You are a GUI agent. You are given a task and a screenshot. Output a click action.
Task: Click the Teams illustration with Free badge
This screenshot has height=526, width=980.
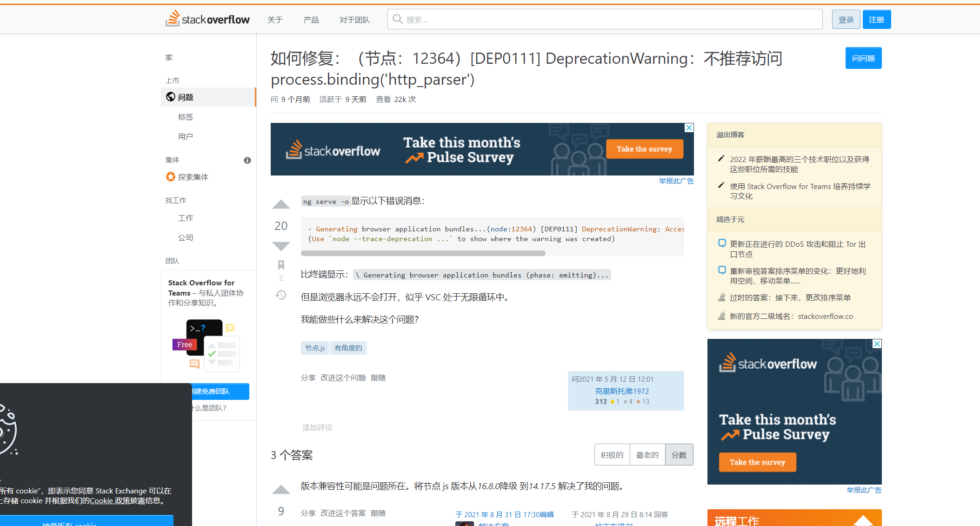(x=206, y=345)
